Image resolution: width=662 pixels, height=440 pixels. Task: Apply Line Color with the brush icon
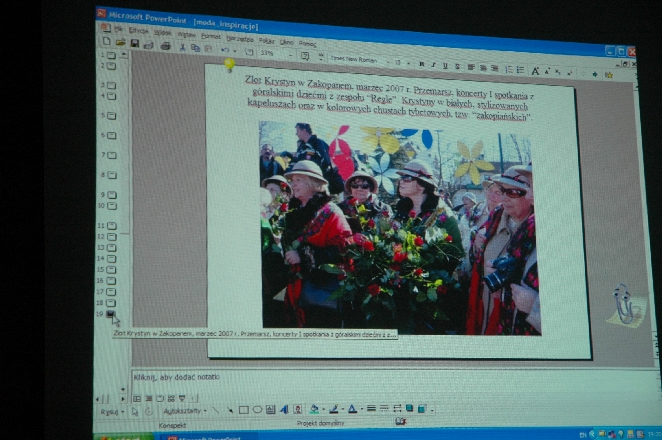334,409
